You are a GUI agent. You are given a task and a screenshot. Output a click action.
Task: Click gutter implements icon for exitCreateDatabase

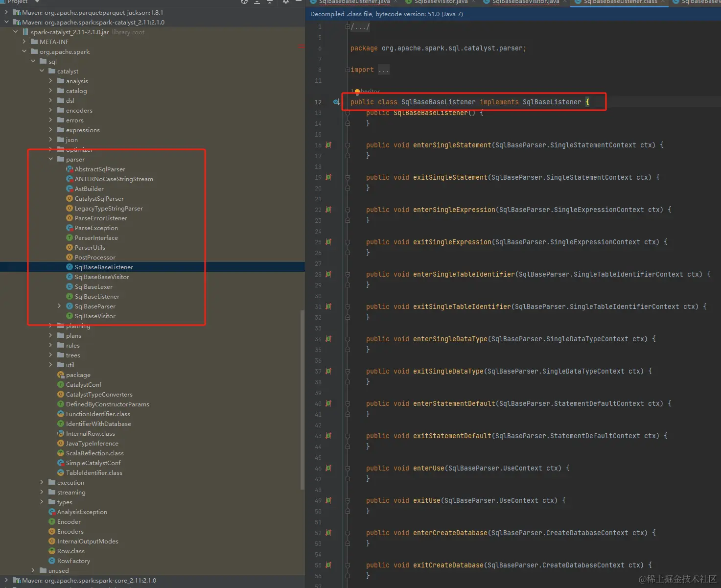click(328, 565)
